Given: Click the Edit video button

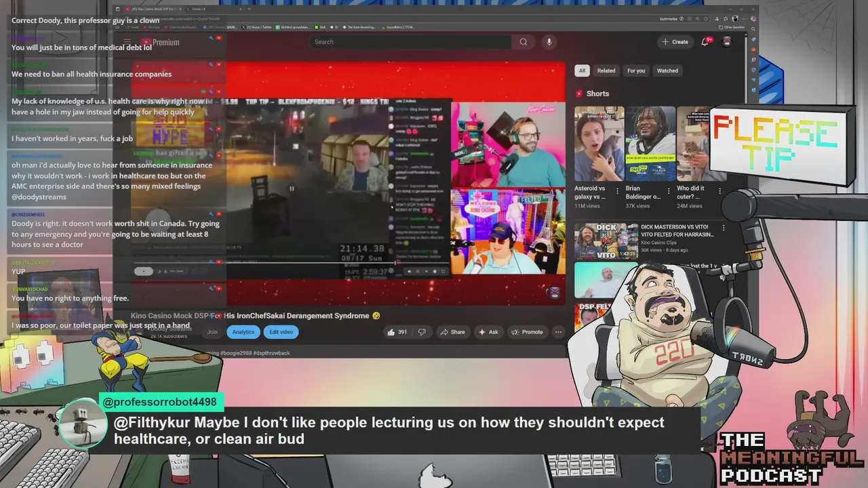Looking at the screenshot, I should point(281,332).
